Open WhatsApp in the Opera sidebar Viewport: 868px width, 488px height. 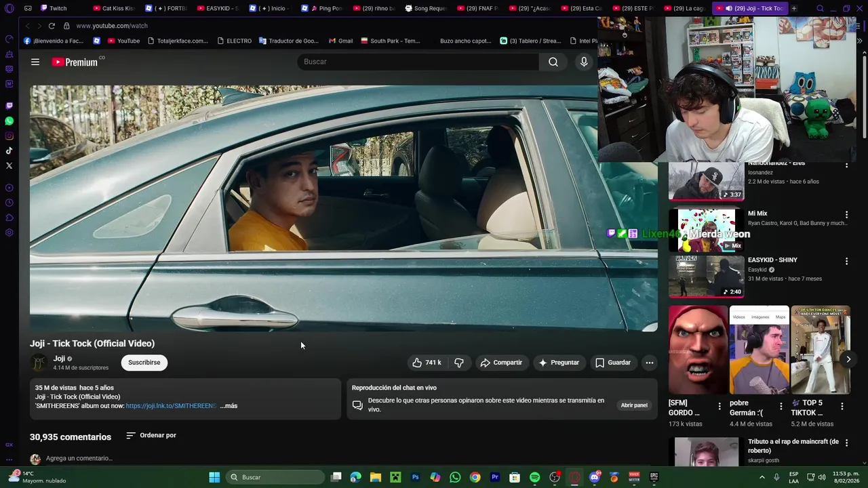click(9, 121)
